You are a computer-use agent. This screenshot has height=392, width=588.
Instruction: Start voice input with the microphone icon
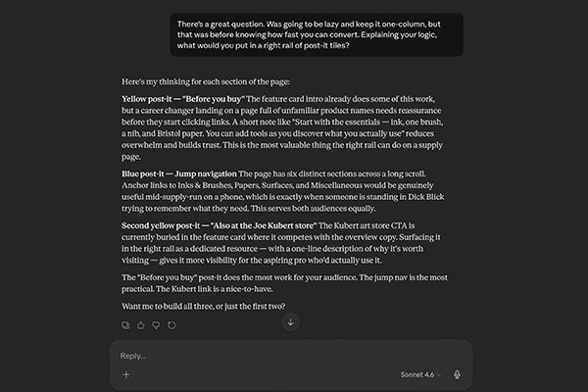(x=457, y=374)
